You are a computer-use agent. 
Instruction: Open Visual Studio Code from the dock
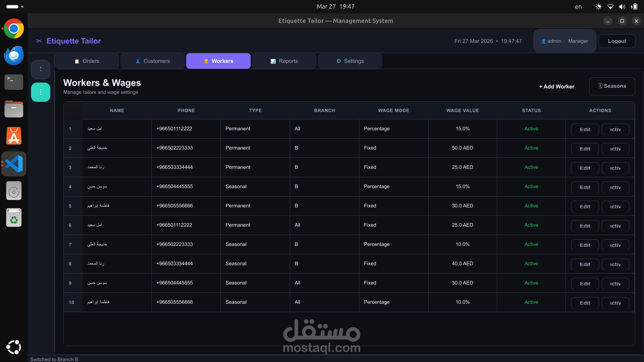pos(14,164)
